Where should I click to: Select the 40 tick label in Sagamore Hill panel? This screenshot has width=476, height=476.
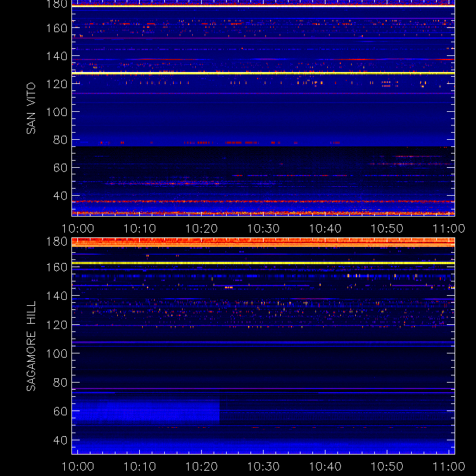point(60,440)
